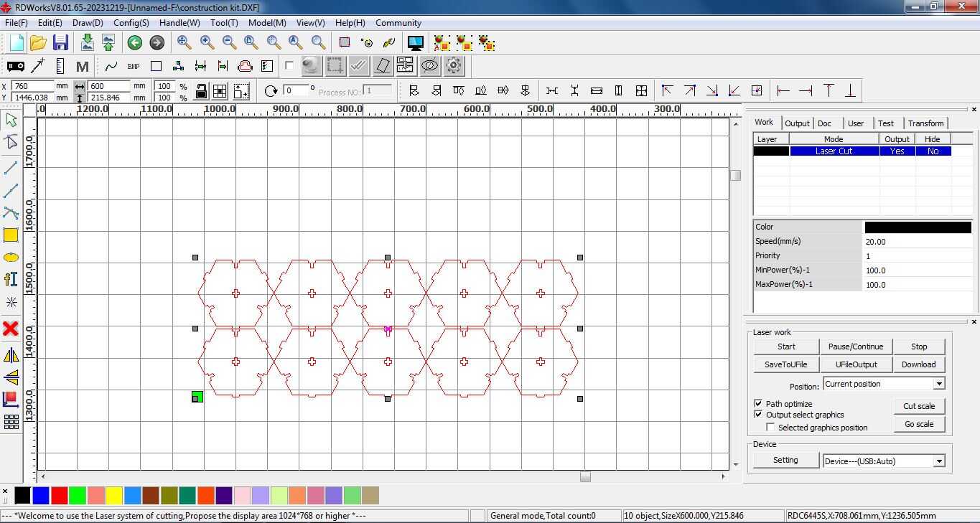Click the eye icon in second toolbar
Screen dimensions: 980x523
tap(430, 66)
